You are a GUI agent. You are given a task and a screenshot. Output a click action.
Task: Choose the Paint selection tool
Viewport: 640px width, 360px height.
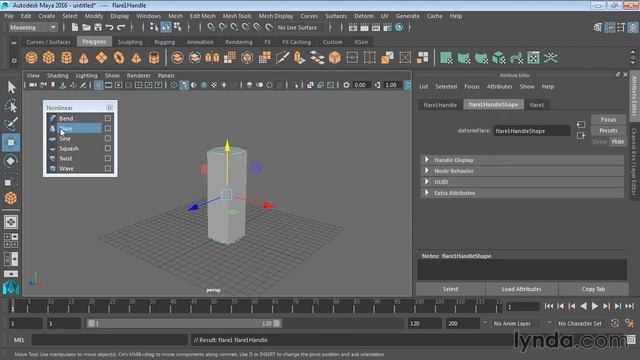[x=11, y=123]
